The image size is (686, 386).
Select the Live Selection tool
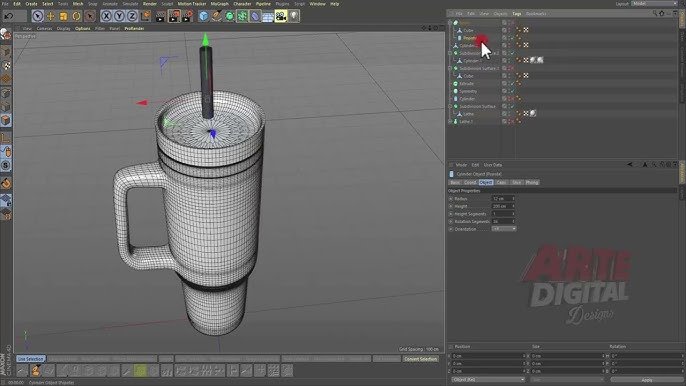[x=38, y=17]
